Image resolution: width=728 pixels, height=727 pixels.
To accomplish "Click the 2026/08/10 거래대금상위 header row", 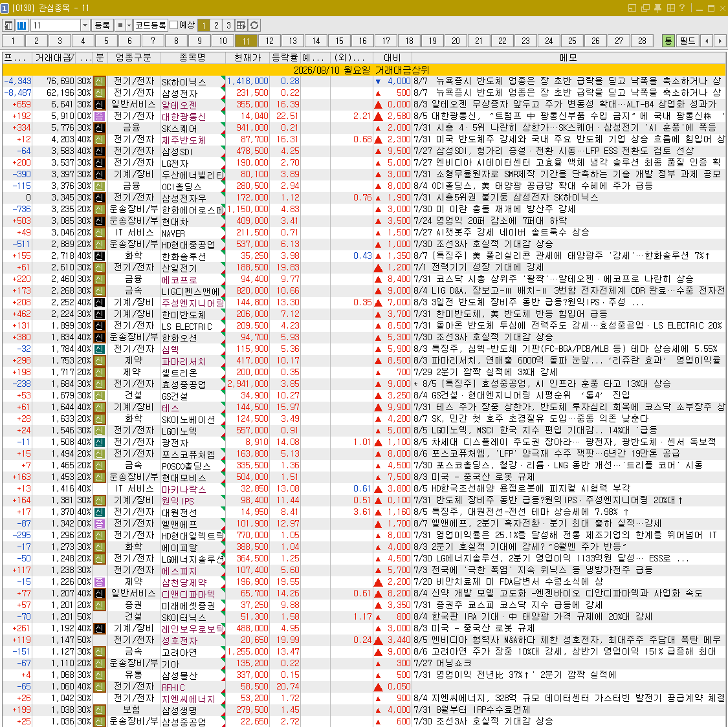I will click(x=364, y=70).
